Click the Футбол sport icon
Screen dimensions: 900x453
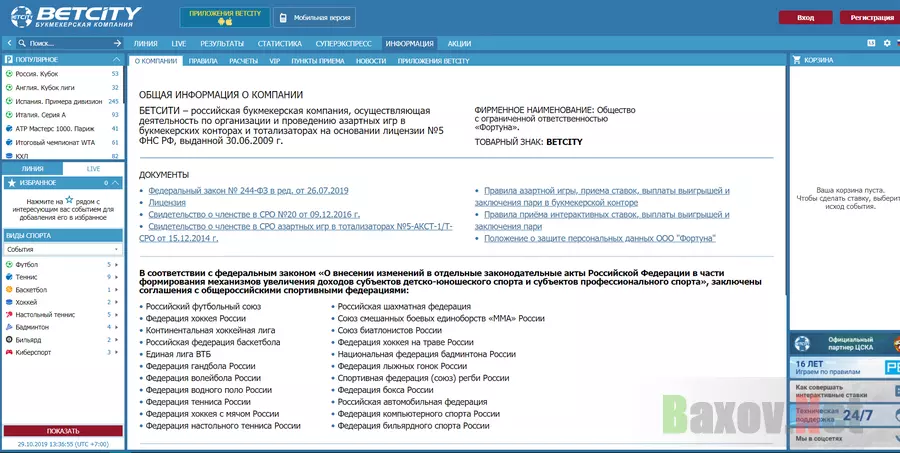tap(9, 265)
